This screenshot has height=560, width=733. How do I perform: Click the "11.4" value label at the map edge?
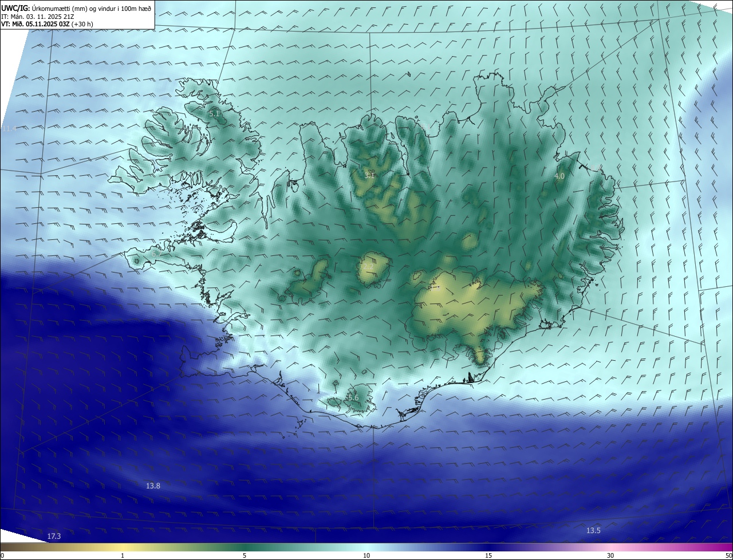9,129
